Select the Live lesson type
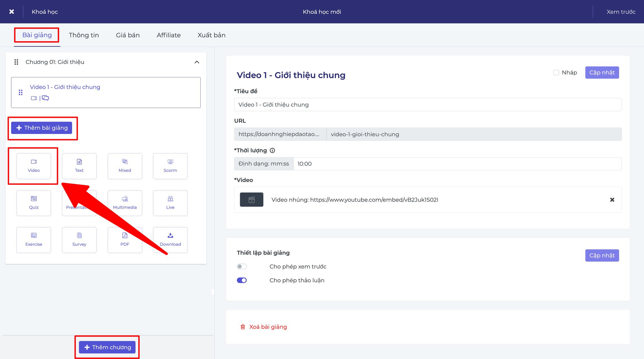Screen dimensions: 644x359 tap(170, 203)
